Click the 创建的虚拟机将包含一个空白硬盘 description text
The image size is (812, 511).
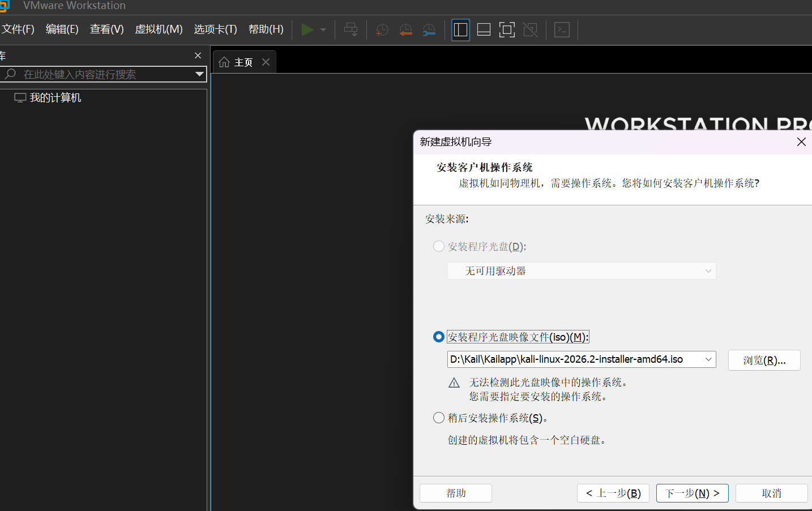pyautogui.click(x=527, y=440)
